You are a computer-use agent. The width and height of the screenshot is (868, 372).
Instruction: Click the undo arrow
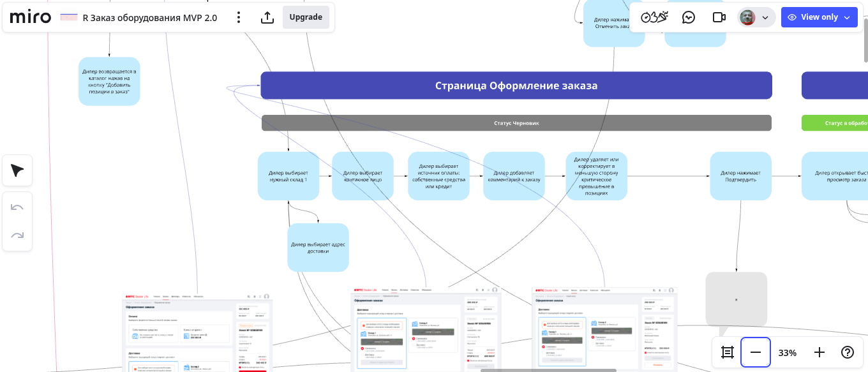tap(17, 207)
